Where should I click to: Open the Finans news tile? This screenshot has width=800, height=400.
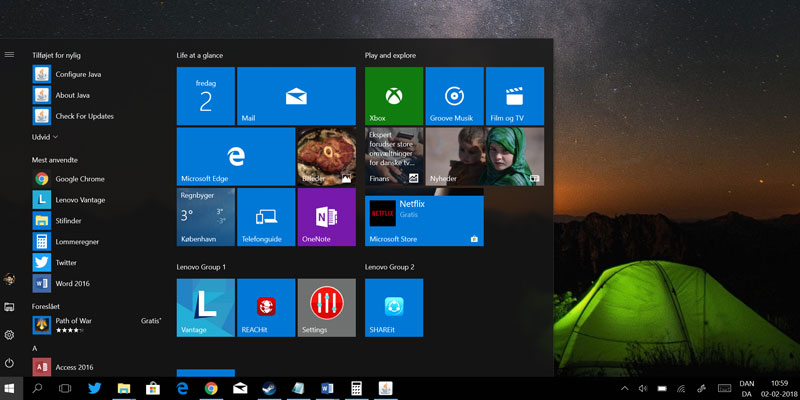pos(394,157)
